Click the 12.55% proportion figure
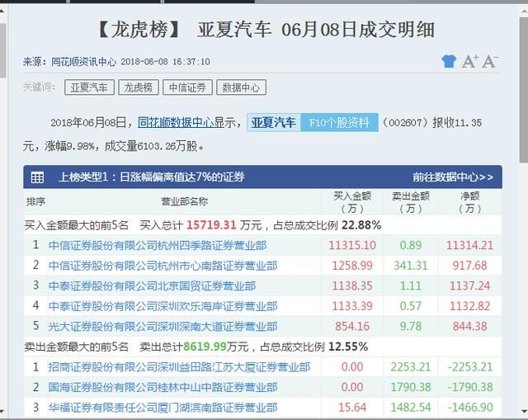528x420 pixels. [348, 347]
